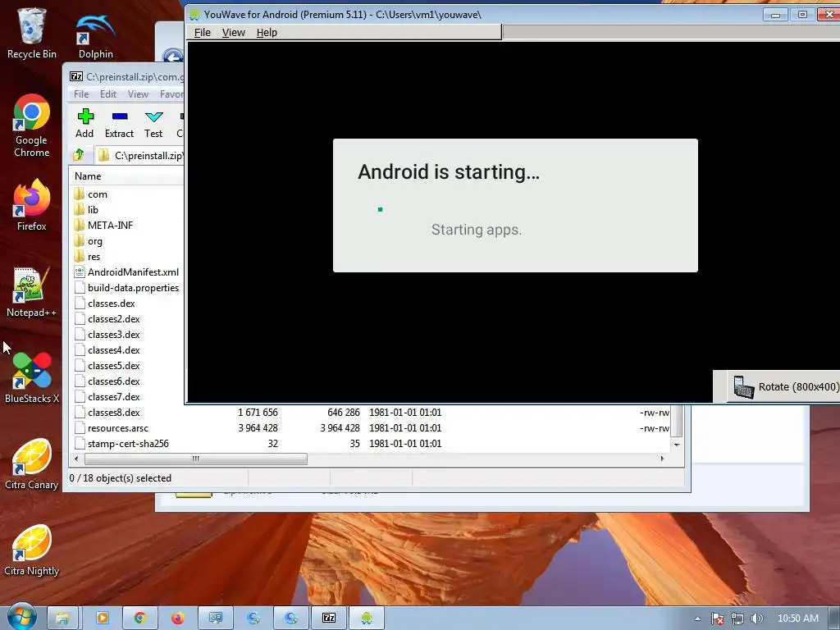
Task: Click the Add toolbar icon in 7-Zip
Action: (x=84, y=123)
